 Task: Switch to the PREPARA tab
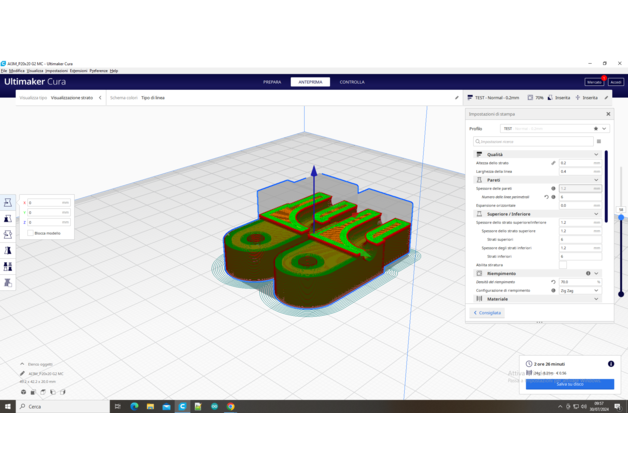coord(272,82)
